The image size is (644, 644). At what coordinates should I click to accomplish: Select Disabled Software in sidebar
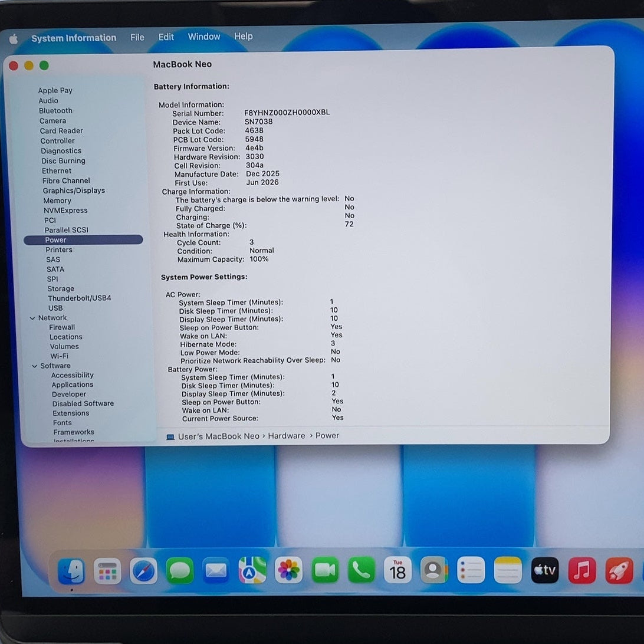83,404
